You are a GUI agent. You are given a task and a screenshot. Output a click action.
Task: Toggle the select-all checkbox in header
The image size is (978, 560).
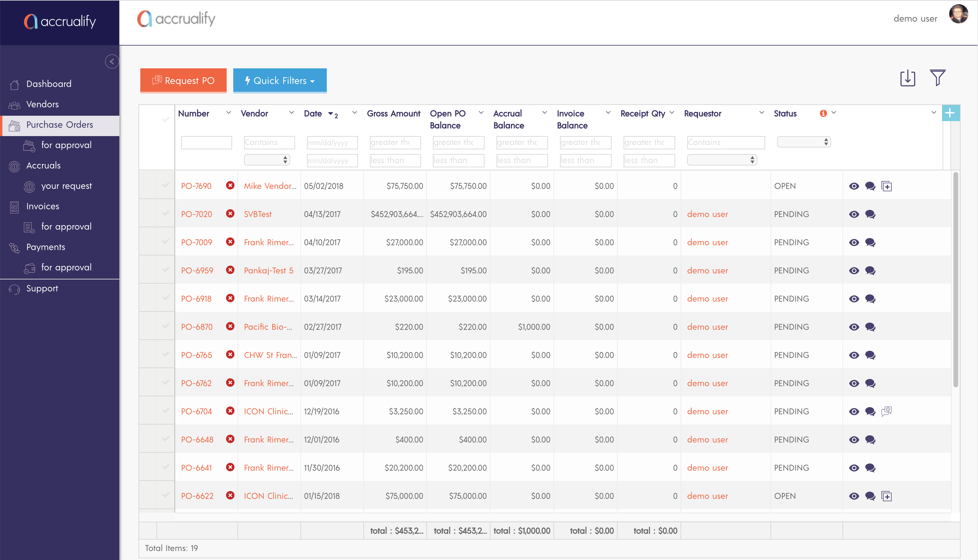(166, 120)
